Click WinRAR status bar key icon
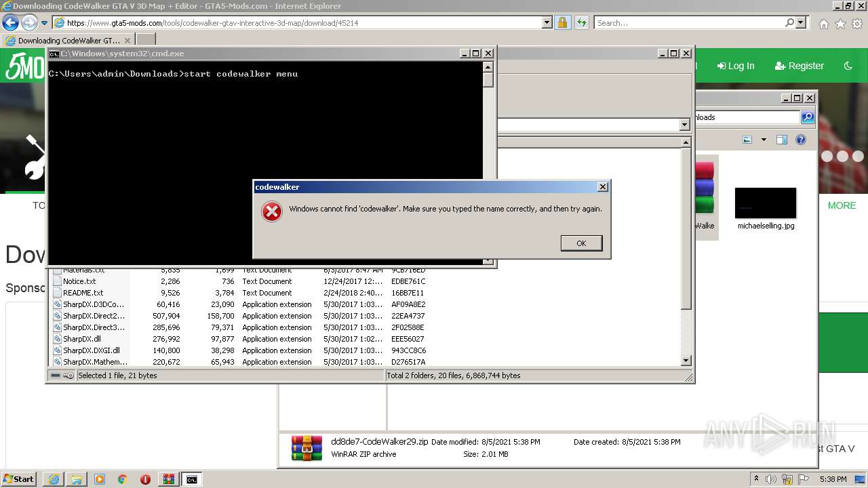This screenshot has width=868, height=488. tap(68, 375)
